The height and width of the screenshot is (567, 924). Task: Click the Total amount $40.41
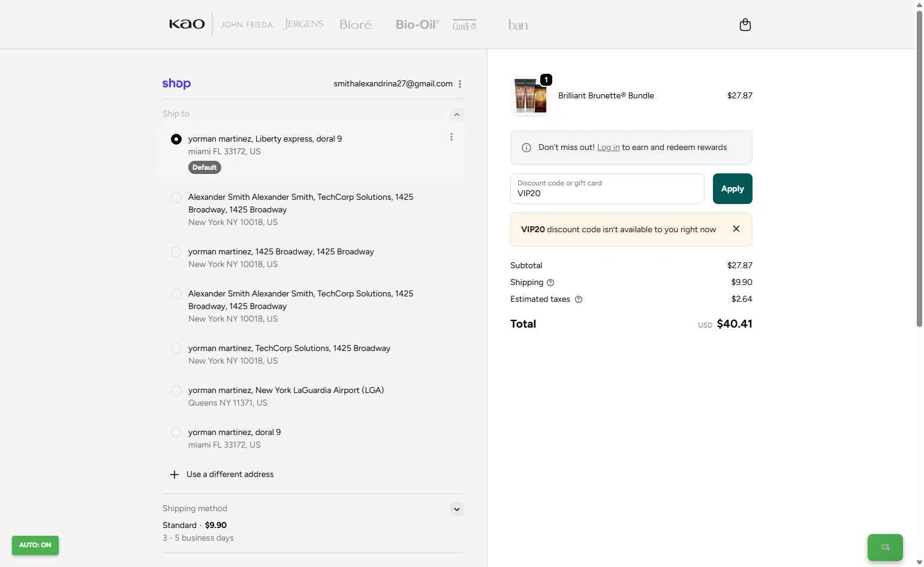pos(735,324)
